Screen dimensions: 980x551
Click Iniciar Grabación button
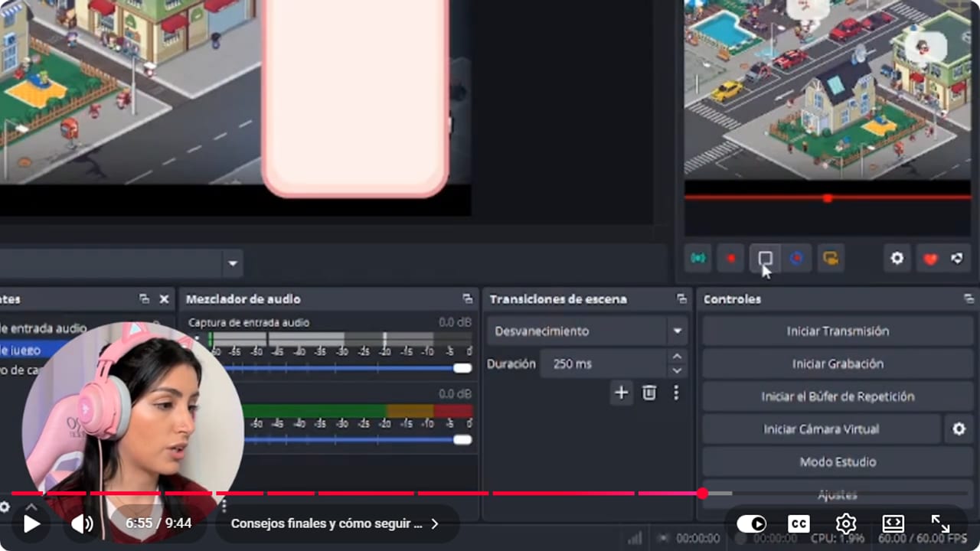838,364
